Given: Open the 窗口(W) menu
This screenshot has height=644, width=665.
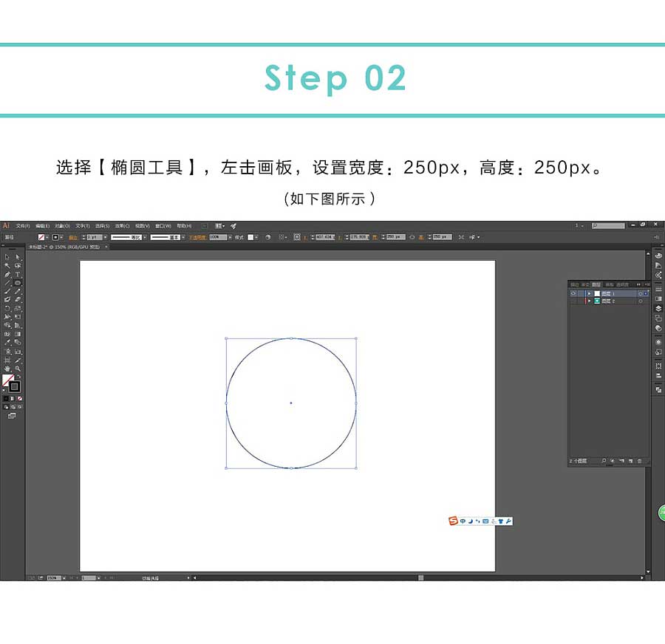Looking at the screenshot, I should (x=163, y=226).
